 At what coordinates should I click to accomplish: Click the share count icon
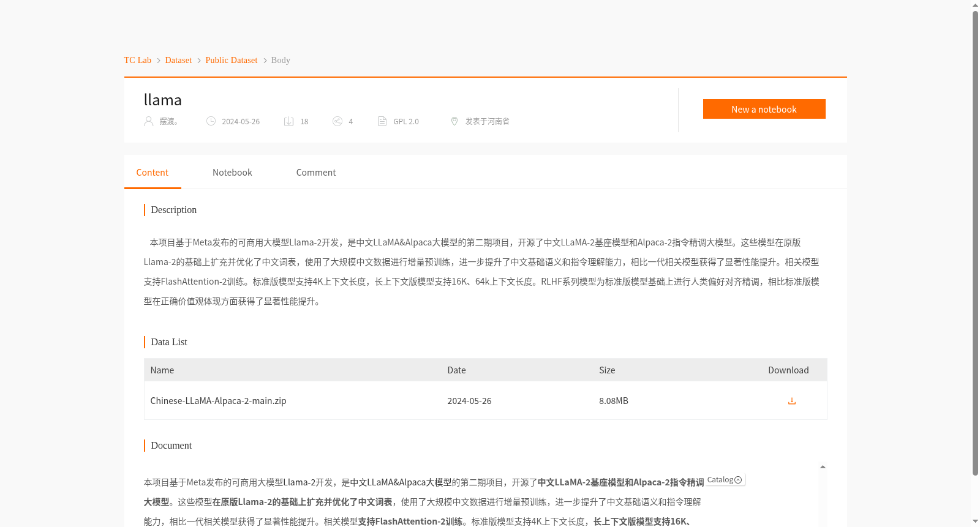(x=337, y=121)
